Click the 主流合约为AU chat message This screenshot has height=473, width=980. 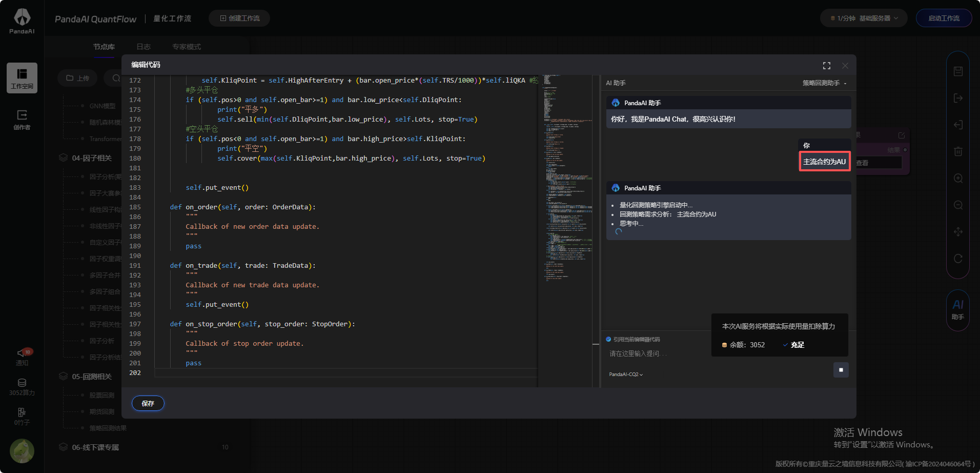(825, 162)
